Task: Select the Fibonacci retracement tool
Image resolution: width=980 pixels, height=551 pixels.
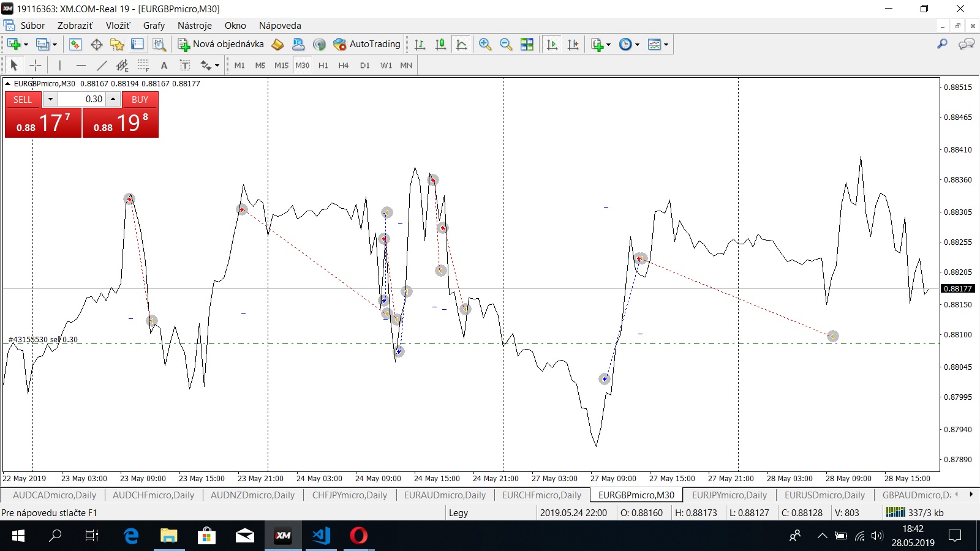Action: point(143,65)
